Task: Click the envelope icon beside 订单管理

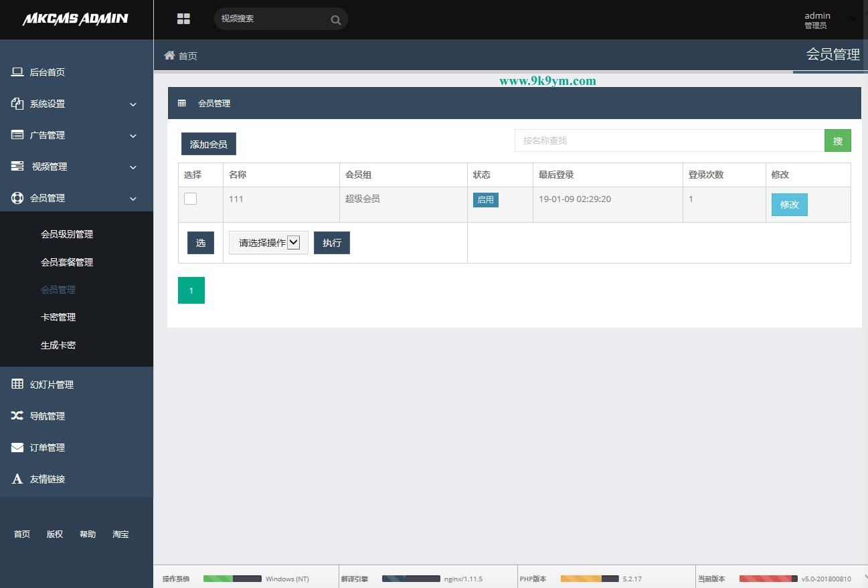Action: (17, 448)
